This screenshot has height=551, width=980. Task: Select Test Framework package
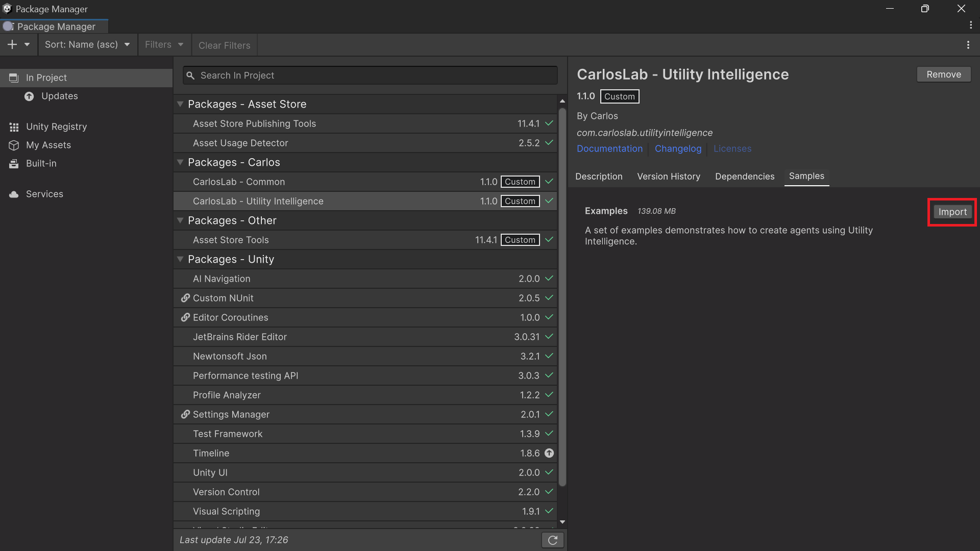365,434
